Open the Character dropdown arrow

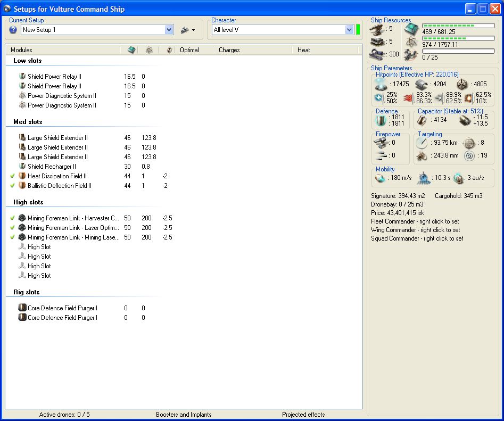(x=349, y=30)
